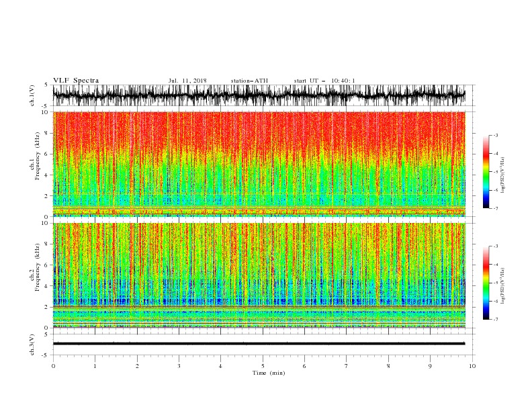Click the '-3' label on the upper colorbar
This screenshot has width=532, height=411.
click(495, 135)
